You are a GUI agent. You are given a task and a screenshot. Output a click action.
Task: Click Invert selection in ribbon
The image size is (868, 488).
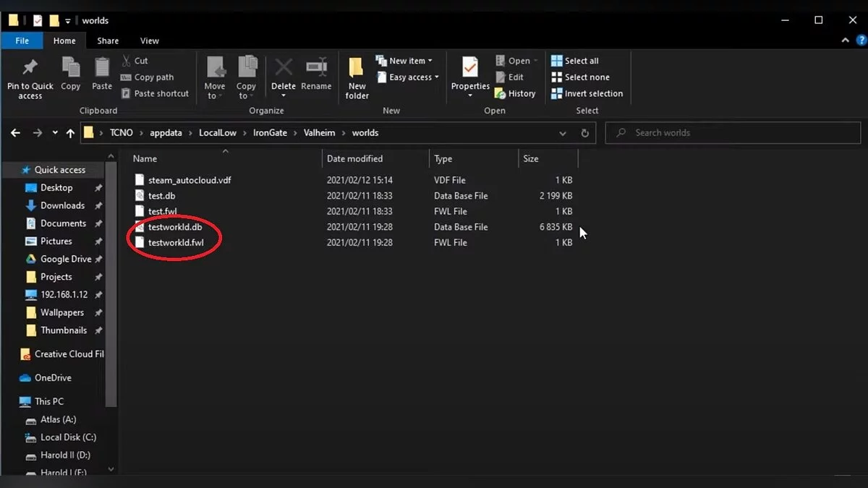point(587,93)
